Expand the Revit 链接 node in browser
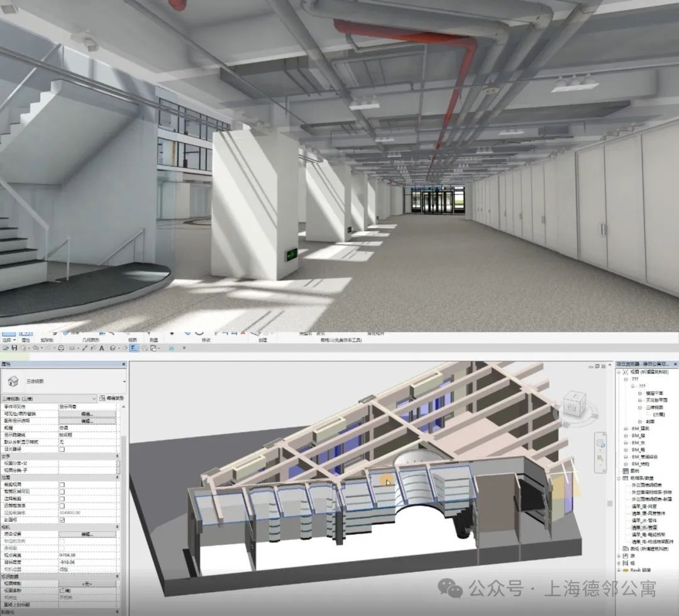Image resolution: width=679 pixels, height=616 pixels. pos(619,570)
